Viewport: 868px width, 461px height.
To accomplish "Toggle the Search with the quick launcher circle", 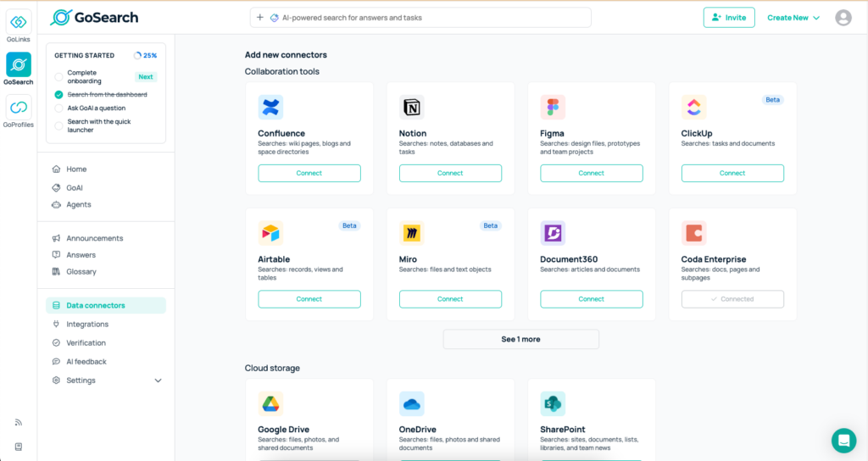I will click(58, 125).
